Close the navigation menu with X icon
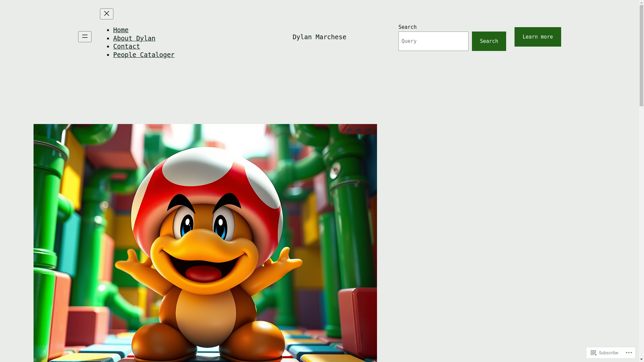 tap(106, 14)
